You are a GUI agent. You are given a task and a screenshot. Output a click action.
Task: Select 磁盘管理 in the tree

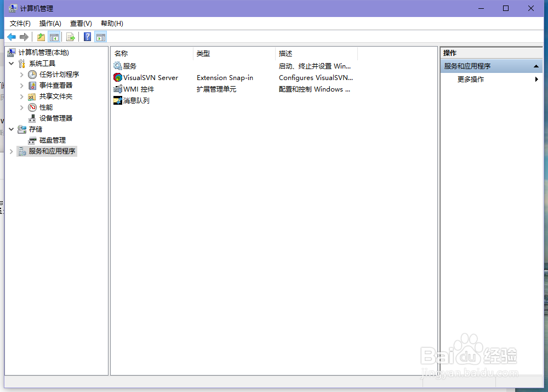(x=53, y=140)
